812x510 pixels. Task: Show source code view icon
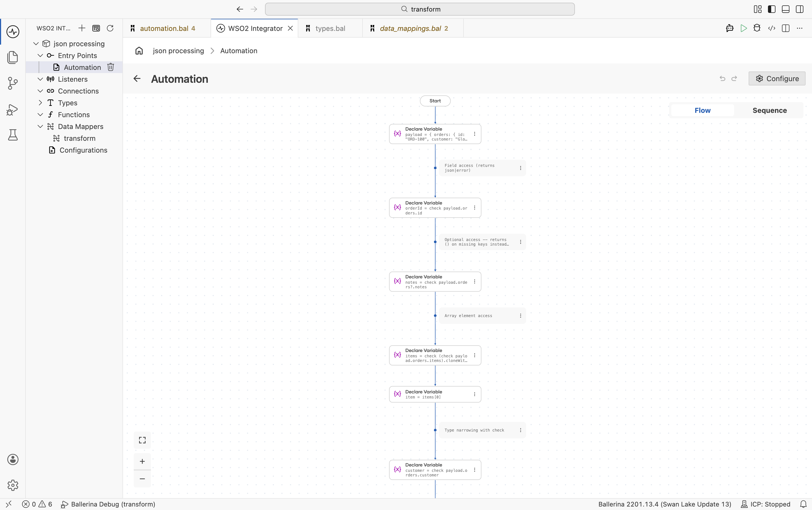(771, 28)
